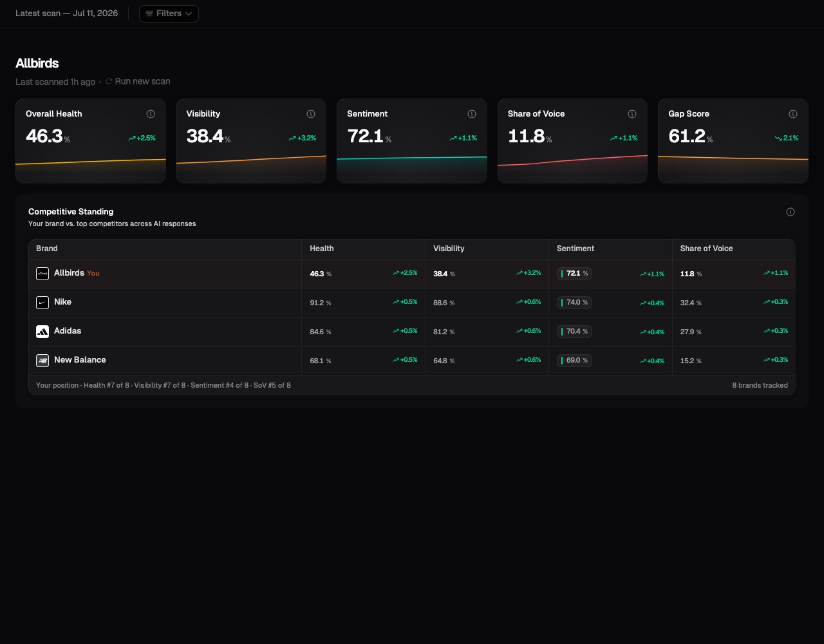Click the Gap Score 2.1% downward trend

click(x=786, y=138)
